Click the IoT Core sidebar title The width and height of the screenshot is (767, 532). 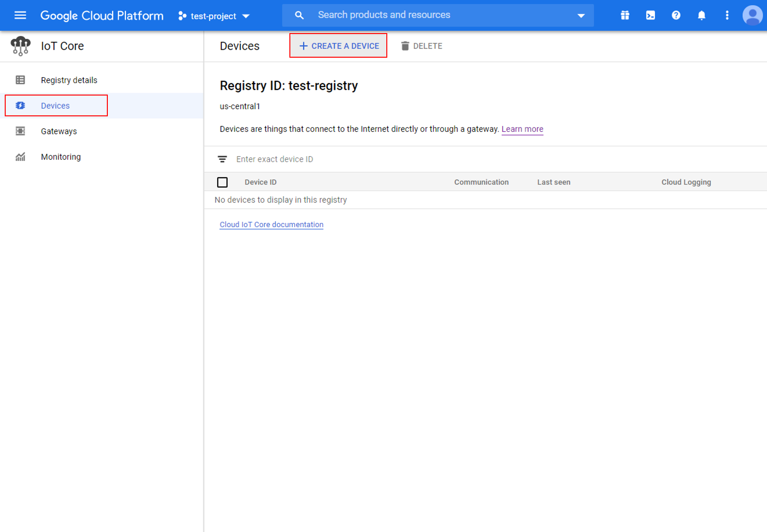[x=62, y=46]
